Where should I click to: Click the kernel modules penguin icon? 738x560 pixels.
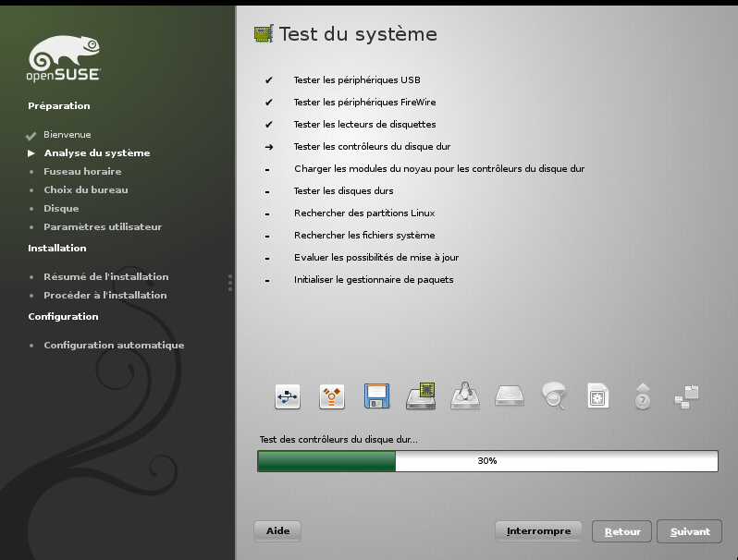click(465, 396)
